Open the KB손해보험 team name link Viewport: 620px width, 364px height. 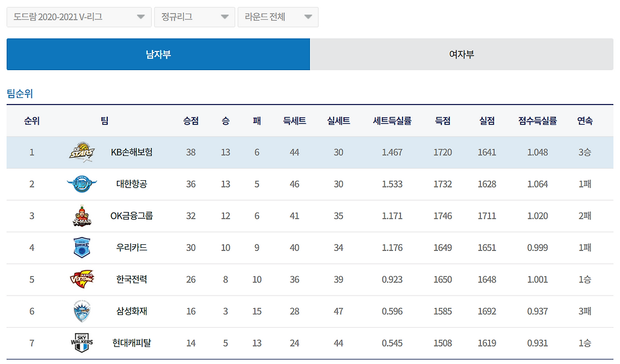click(x=131, y=152)
